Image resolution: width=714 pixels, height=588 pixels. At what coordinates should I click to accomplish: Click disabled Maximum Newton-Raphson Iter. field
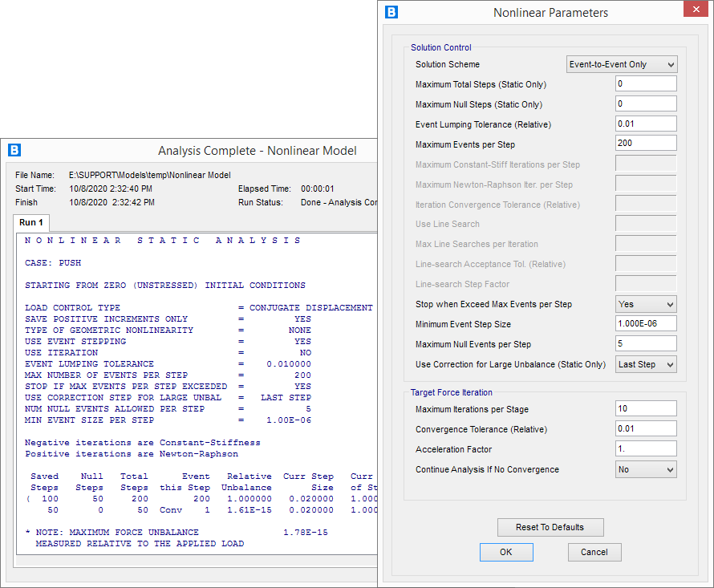[646, 184]
